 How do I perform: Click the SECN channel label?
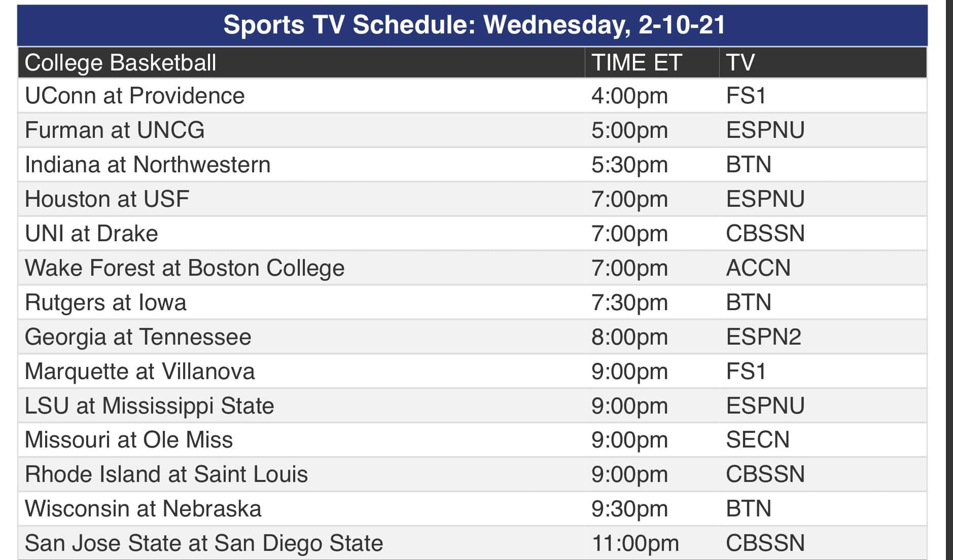click(x=758, y=440)
